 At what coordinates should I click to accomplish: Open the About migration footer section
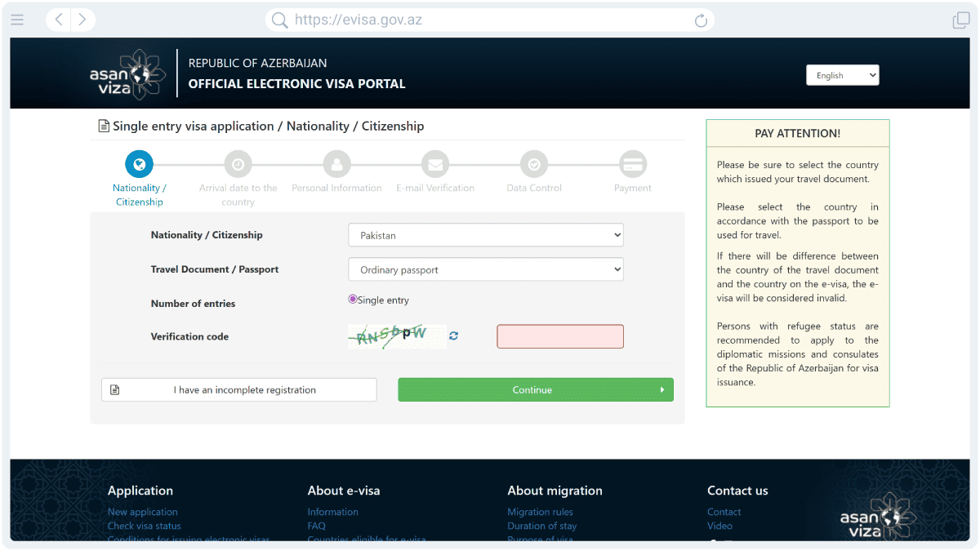tap(555, 491)
